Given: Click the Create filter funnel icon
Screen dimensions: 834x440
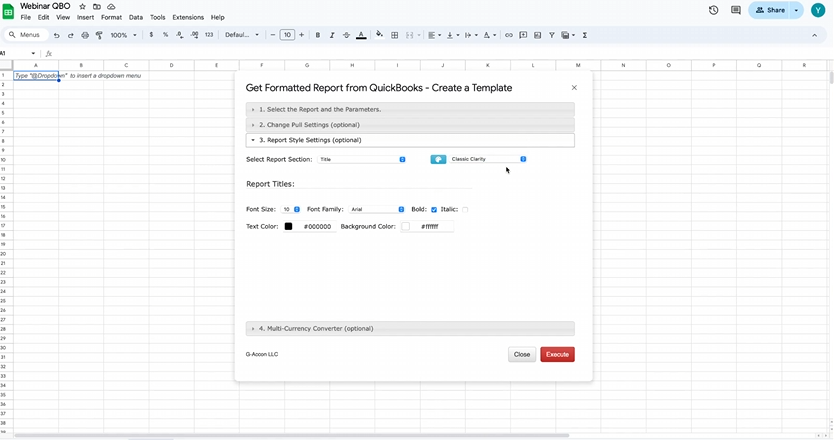Looking at the screenshot, I should tap(552, 35).
